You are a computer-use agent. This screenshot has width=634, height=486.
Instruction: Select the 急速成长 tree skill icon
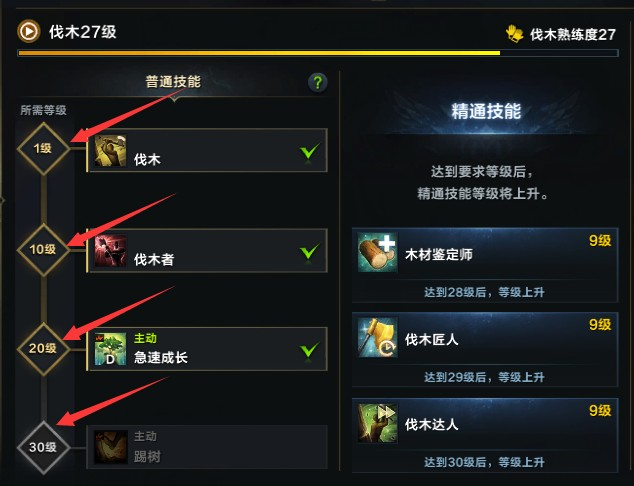[110, 349]
